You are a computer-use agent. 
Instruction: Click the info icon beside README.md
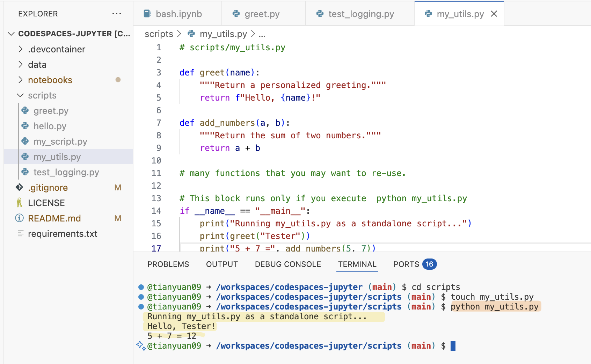point(20,218)
